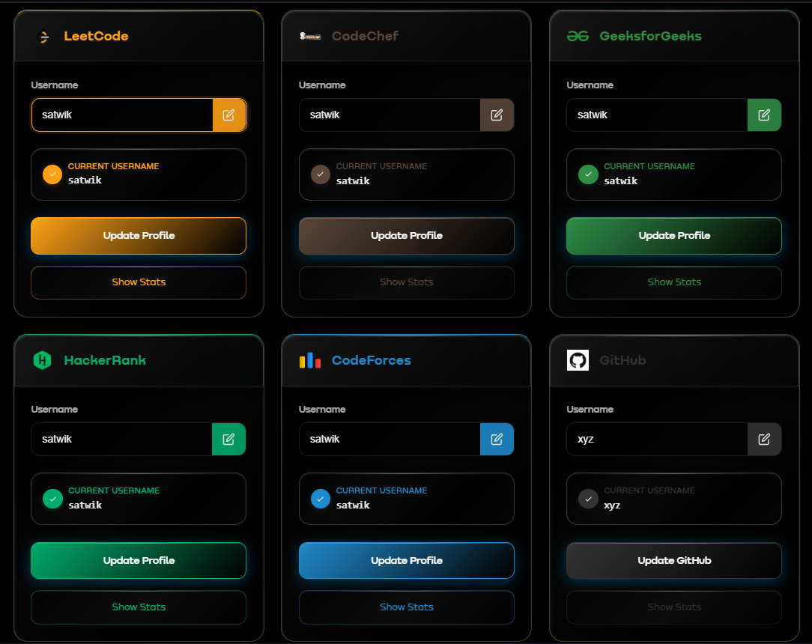The height and width of the screenshot is (644, 812).
Task: Click the GitHub octocat logo icon
Action: [578, 360]
